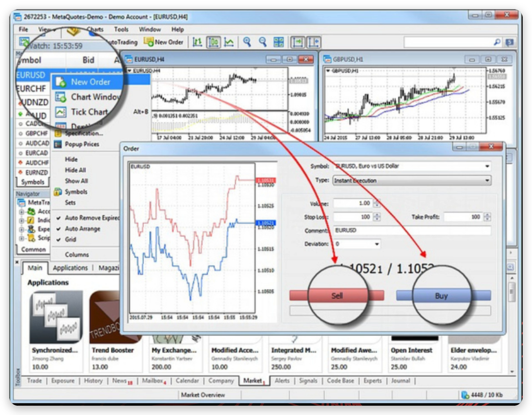Click the Volume stepper arrows

click(x=377, y=203)
